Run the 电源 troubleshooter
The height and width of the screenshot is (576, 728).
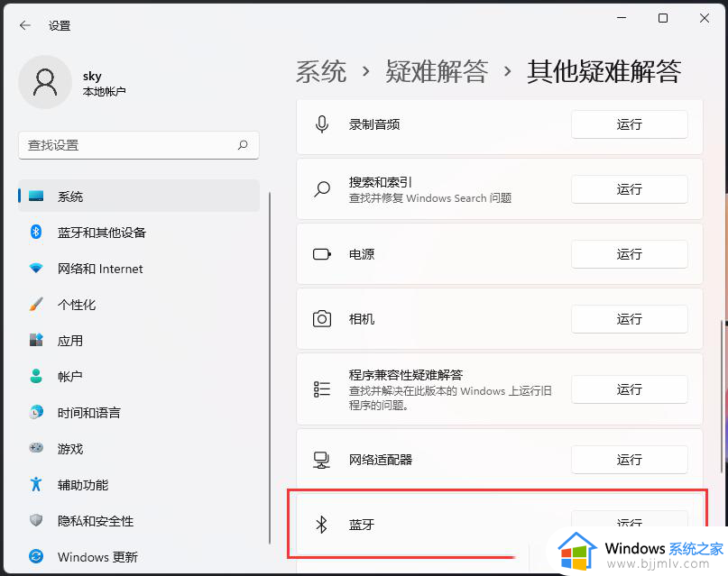click(629, 254)
